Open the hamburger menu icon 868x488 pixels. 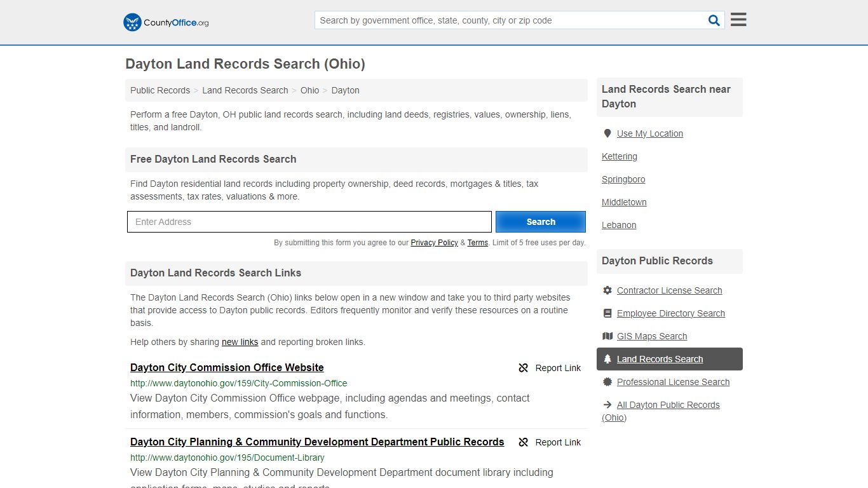point(738,20)
